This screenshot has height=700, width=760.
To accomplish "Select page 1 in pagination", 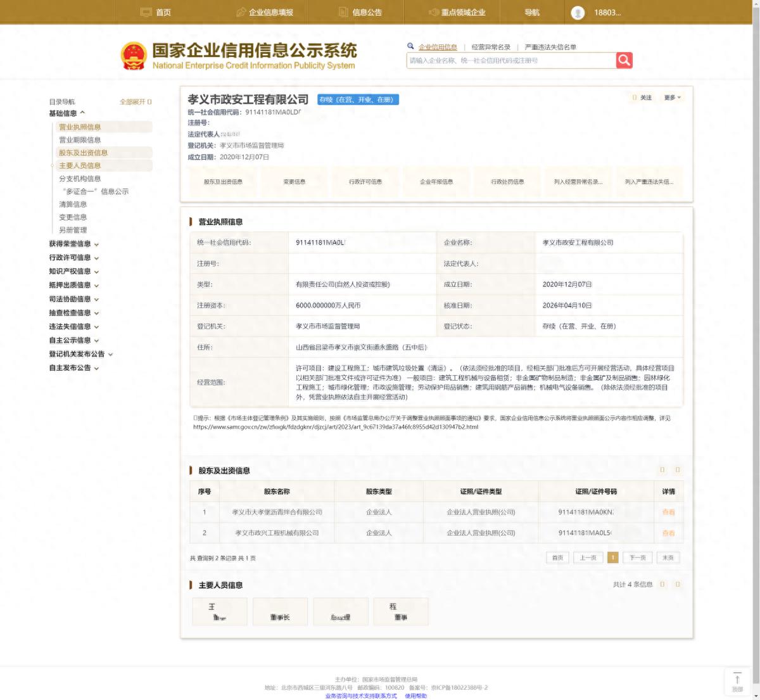I will coord(612,557).
